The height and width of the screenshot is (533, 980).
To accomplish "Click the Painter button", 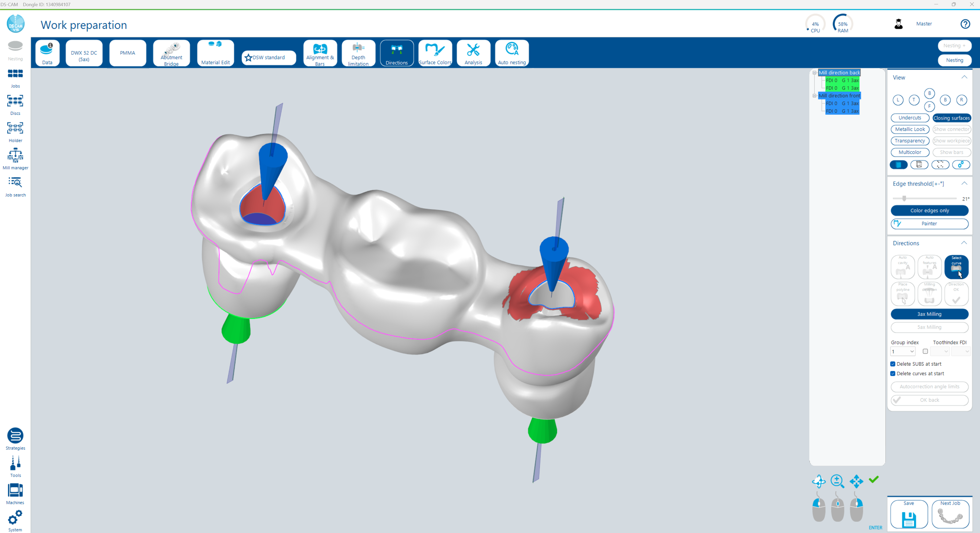I will tap(929, 224).
